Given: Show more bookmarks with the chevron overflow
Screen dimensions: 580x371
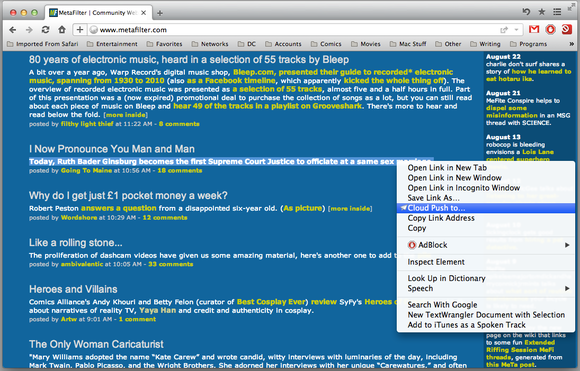Looking at the screenshot, I should tap(571, 44).
